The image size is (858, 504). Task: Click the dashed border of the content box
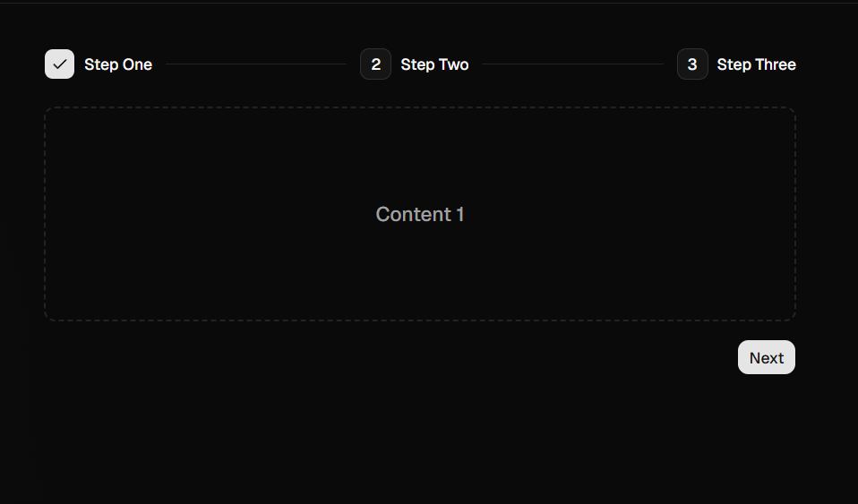click(x=420, y=107)
